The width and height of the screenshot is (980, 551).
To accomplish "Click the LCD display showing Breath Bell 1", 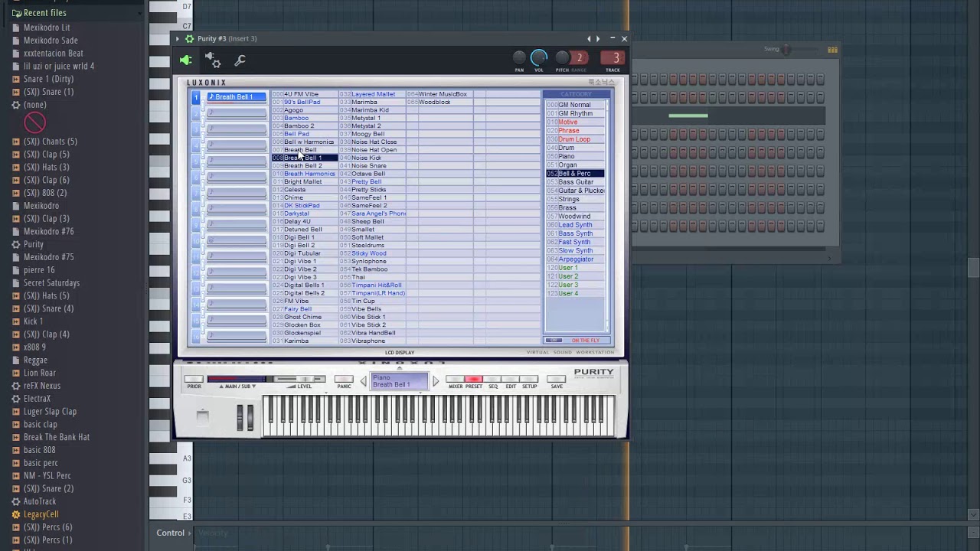I will pyautogui.click(x=399, y=381).
